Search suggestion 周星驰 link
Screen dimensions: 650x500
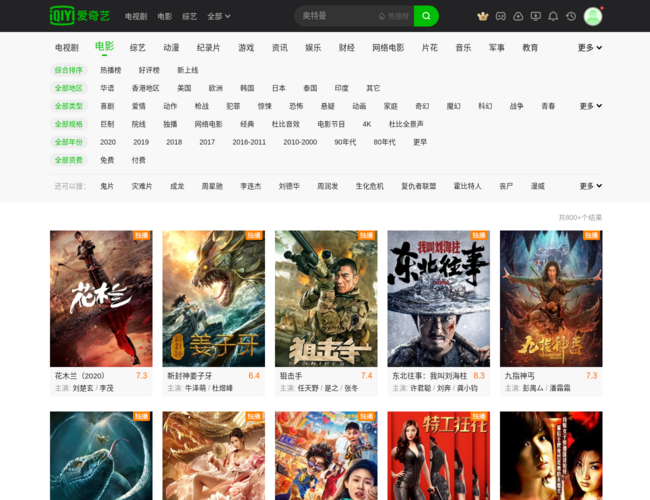click(x=212, y=186)
